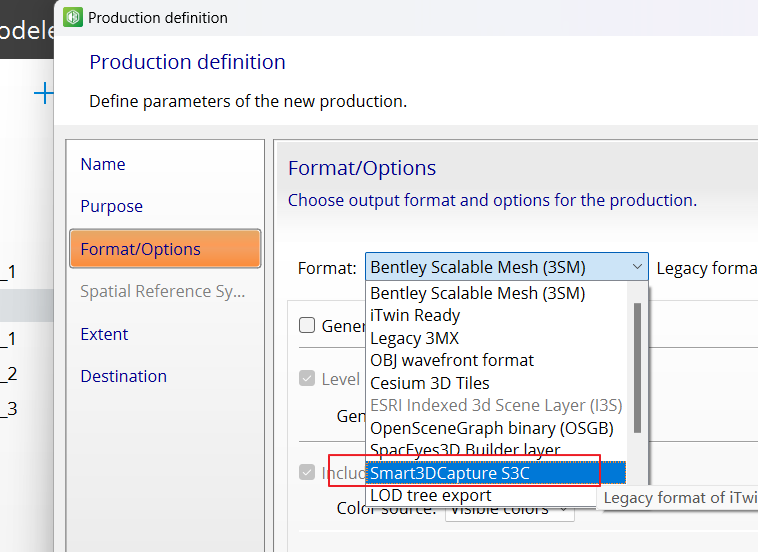758x552 pixels.
Task: Go to the Name step
Action: click(x=103, y=164)
